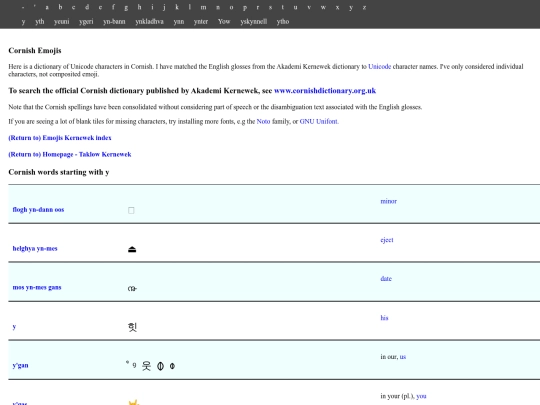Click the eject symbol in the helghya yn-mes row
Screen dimensions: 540x405
tap(132, 249)
